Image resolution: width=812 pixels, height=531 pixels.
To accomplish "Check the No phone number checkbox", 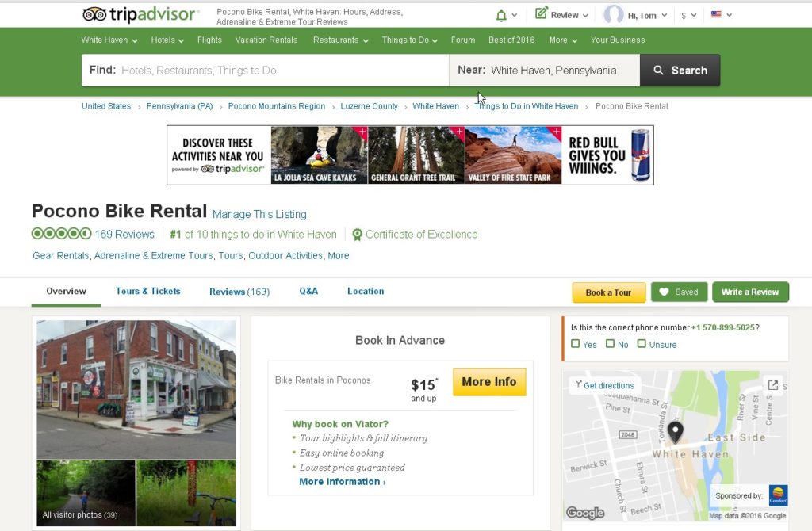I will 610,344.
